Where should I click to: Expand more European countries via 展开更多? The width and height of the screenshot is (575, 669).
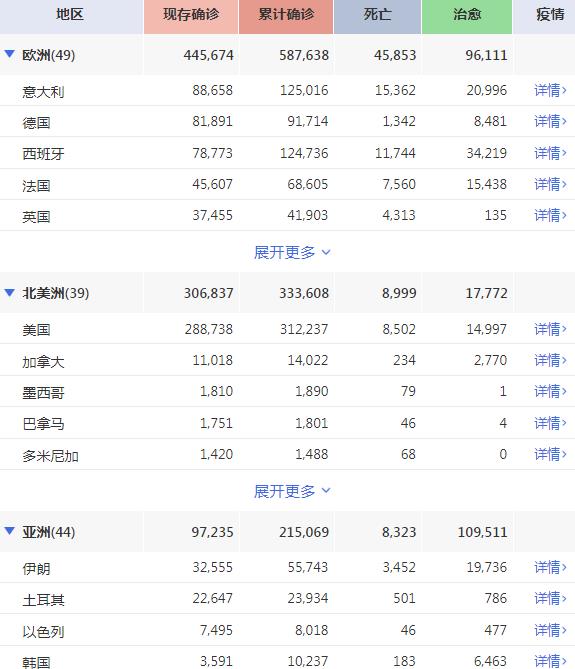292,252
